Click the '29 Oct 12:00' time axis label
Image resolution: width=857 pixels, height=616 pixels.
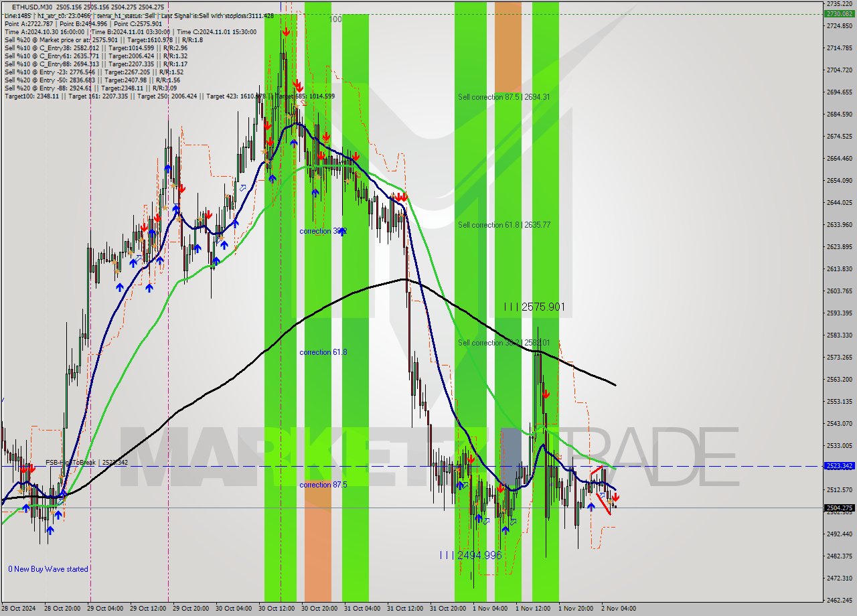pyautogui.click(x=148, y=609)
